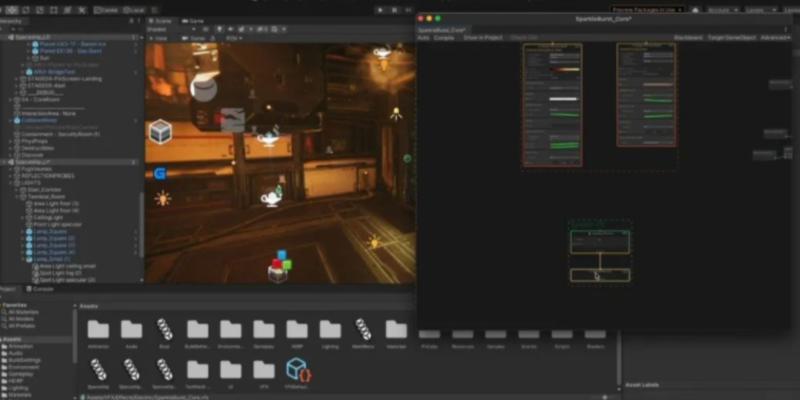Toggle grid snapping button in toolbar
Viewport: 800px width, 400px height.
click(x=155, y=10)
